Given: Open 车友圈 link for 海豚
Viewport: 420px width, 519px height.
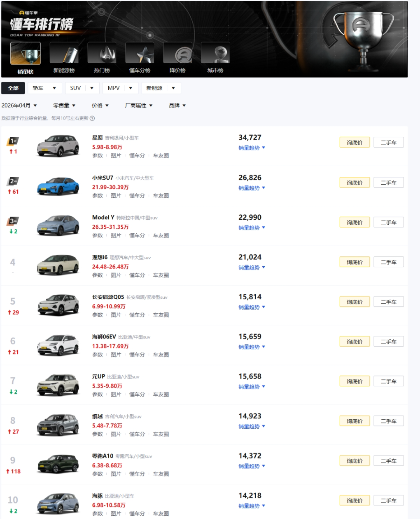Looking at the screenshot, I should pos(161,514).
